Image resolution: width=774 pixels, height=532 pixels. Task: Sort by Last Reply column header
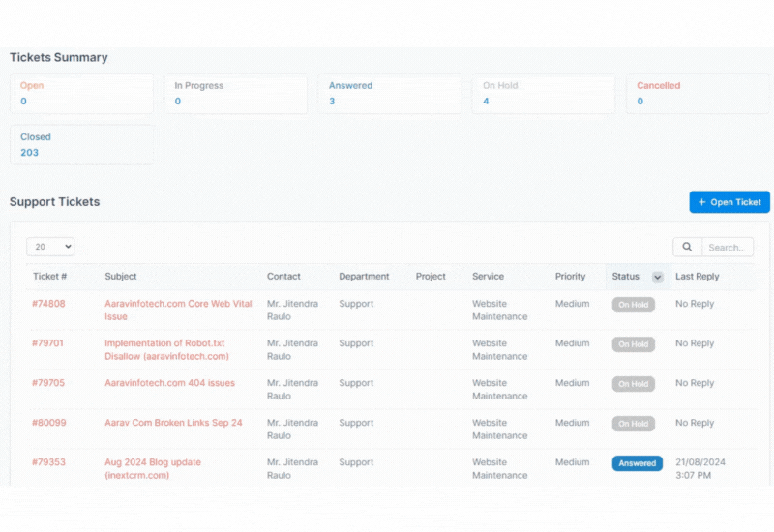[x=697, y=277]
